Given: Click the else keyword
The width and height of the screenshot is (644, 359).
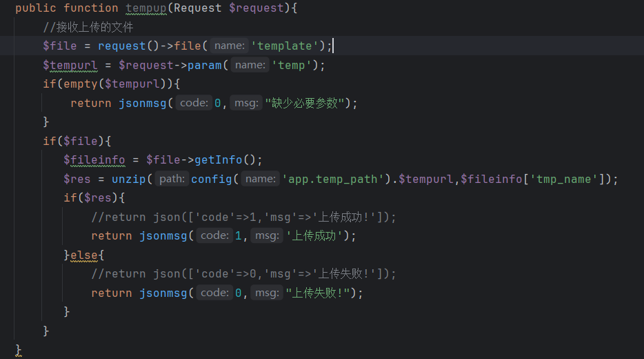Looking at the screenshot, I should tap(84, 255).
